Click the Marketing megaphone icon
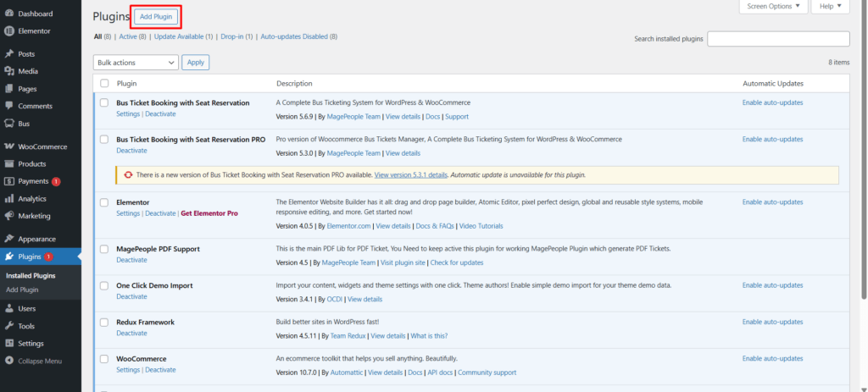 click(x=8, y=216)
